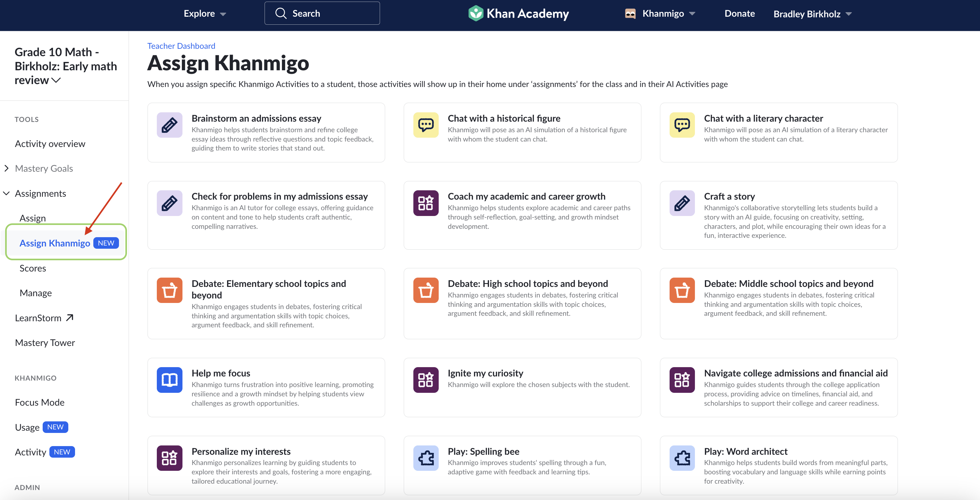Open the Khanmigo dropdown in the header
980x500 pixels.
click(x=668, y=14)
